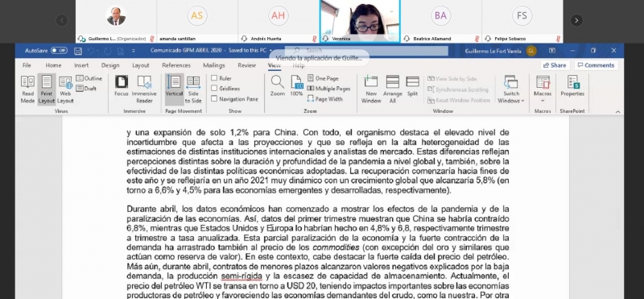Show next participants with right arrow

pyautogui.click(x=576, y=20)
